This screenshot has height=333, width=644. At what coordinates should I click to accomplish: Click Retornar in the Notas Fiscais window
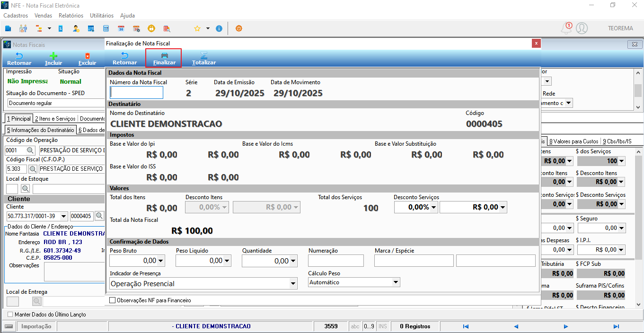[19, 59]
